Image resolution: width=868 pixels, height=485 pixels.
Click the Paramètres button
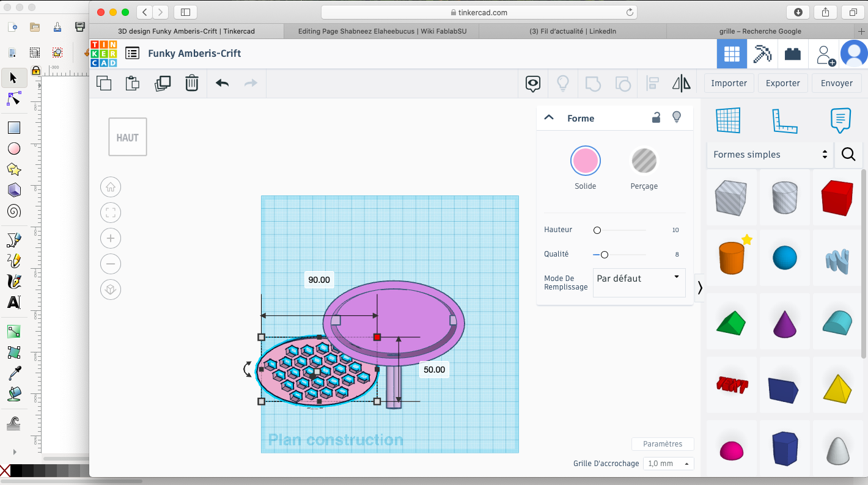coord(663,444)
